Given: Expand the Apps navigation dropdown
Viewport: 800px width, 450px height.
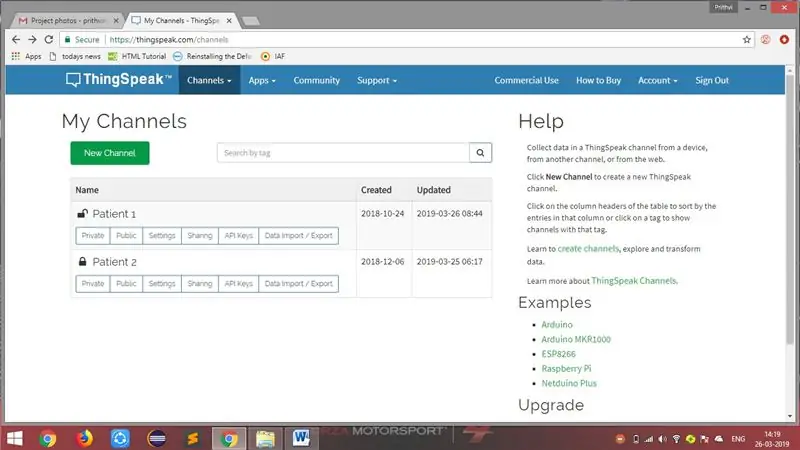Looking at the screenshot, I should click(262, 80).
